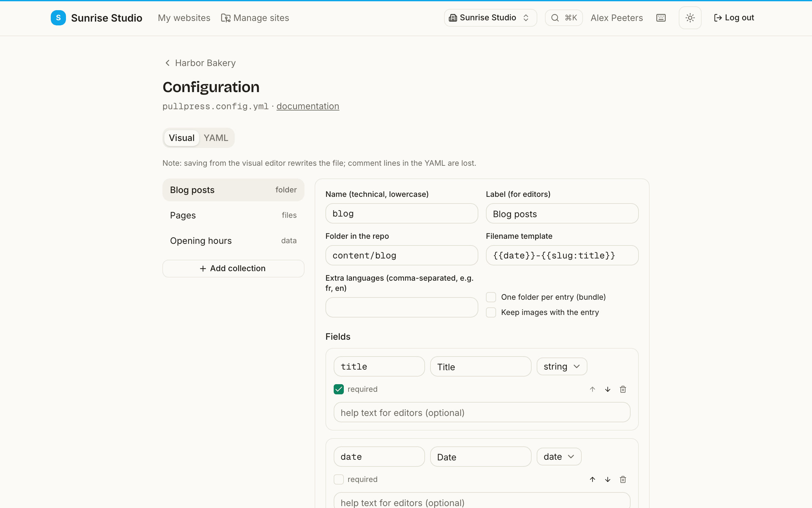Select the Pages collection

(233, 215)
